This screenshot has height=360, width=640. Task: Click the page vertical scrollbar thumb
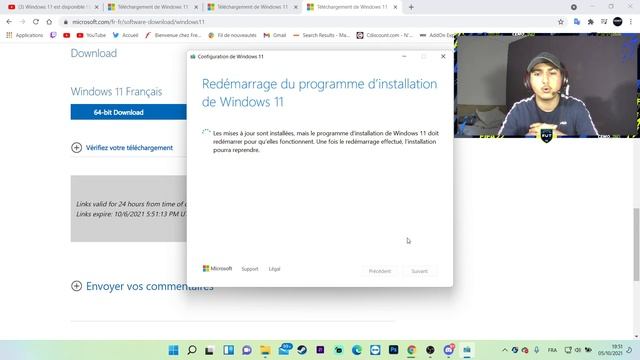click(636, 244)
